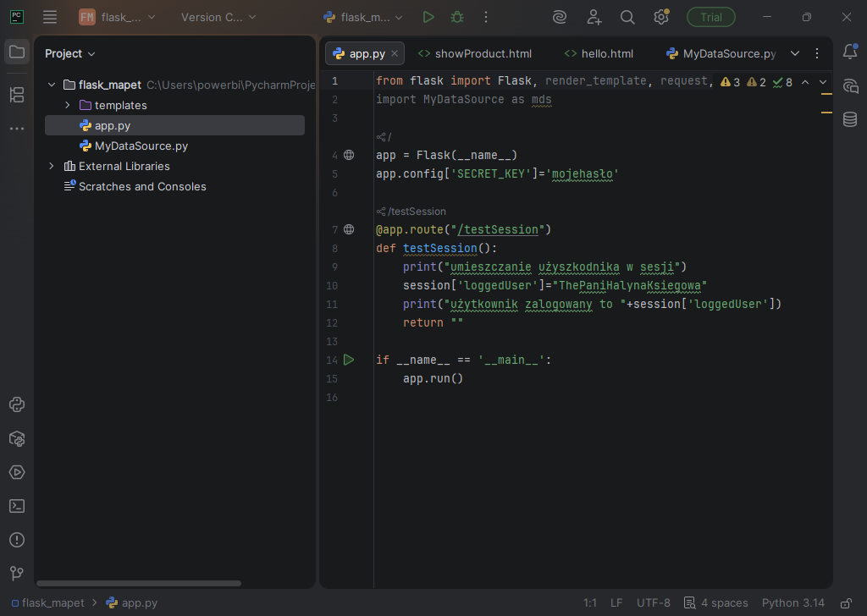Show hidden tabs dropdown chevron
867x616 pixels.
[794, 53]
